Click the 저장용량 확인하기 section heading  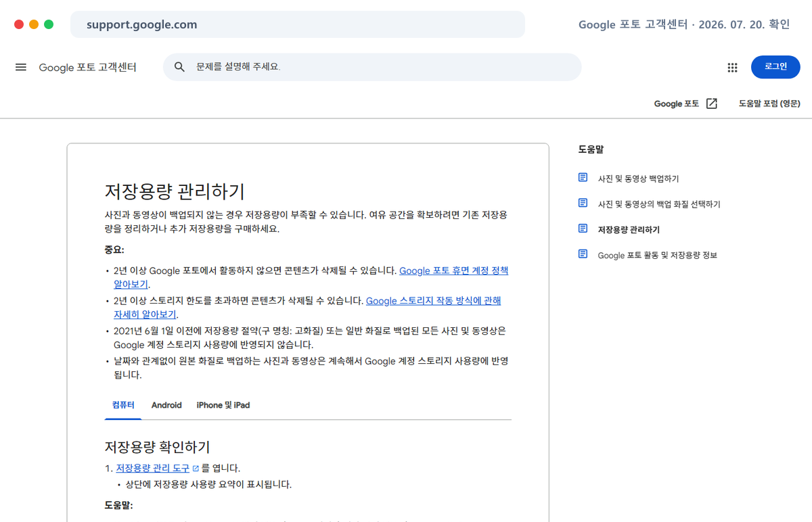pos(157,447)
